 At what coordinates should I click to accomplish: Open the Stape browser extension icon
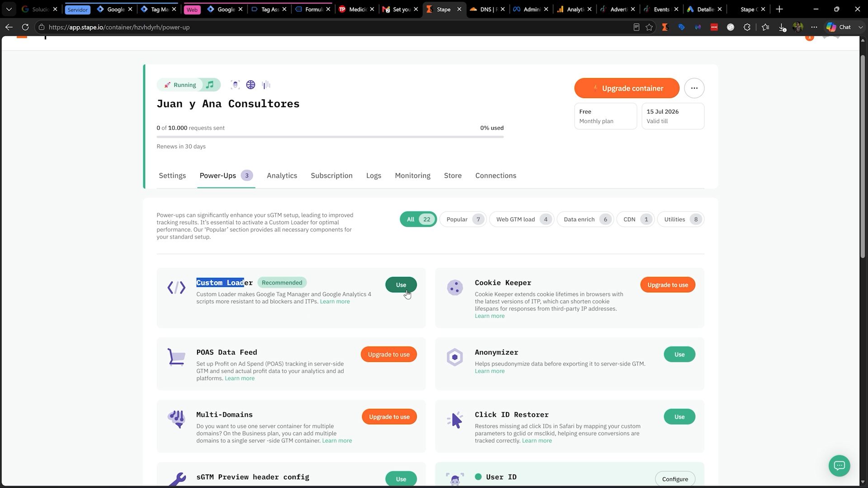(x=665, y=27)
